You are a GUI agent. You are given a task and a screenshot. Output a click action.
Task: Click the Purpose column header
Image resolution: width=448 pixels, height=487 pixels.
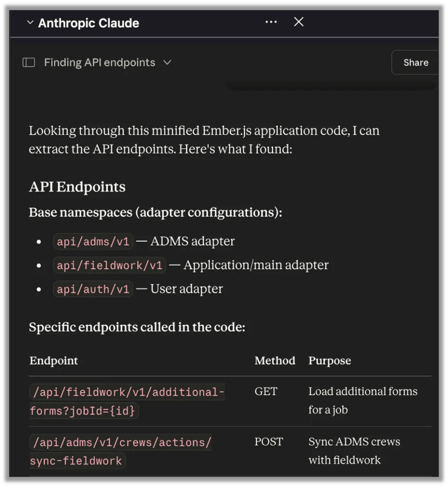[330, 360]
